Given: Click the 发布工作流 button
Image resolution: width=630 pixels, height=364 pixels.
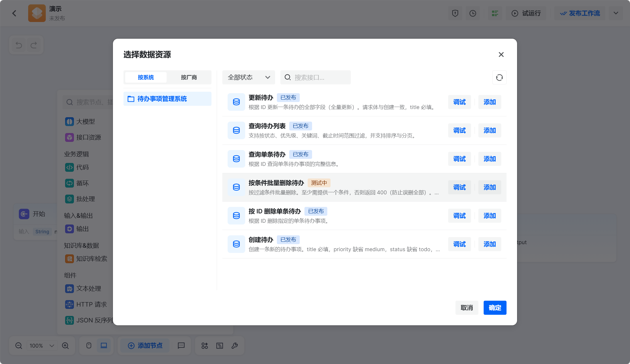Looking at the screenshot, I should (x=580, y=13).
